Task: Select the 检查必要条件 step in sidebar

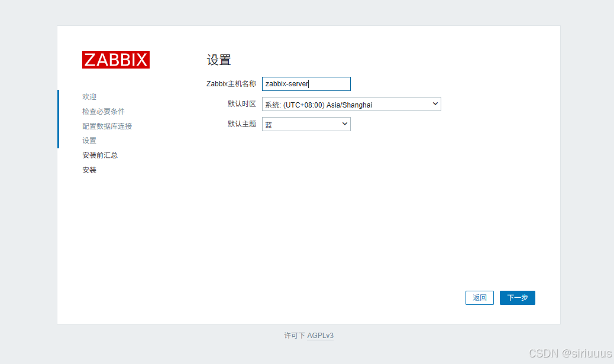Action: click(x=104, y=112)
